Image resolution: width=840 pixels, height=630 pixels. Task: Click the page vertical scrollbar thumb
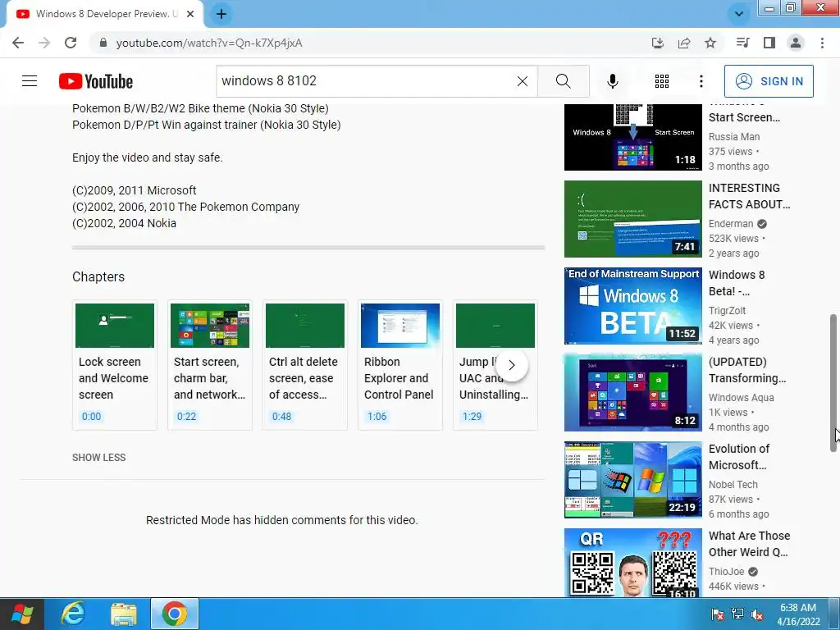[833, 383]
